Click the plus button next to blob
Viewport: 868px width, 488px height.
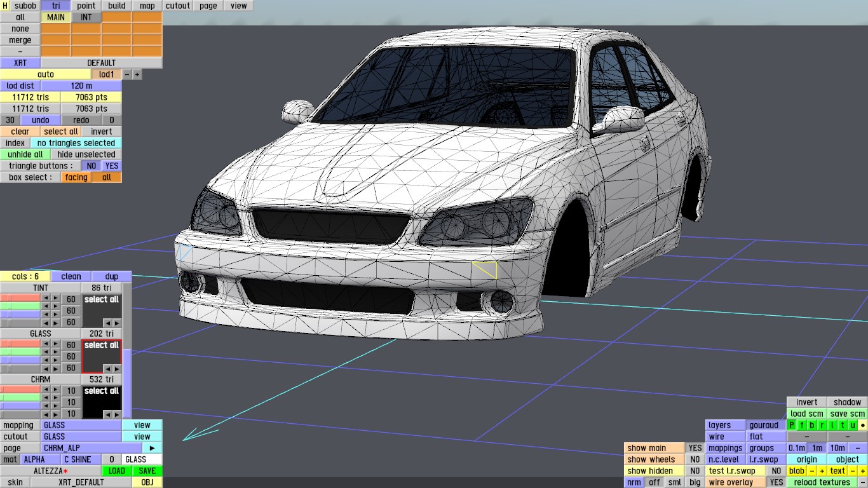[822, 471]
